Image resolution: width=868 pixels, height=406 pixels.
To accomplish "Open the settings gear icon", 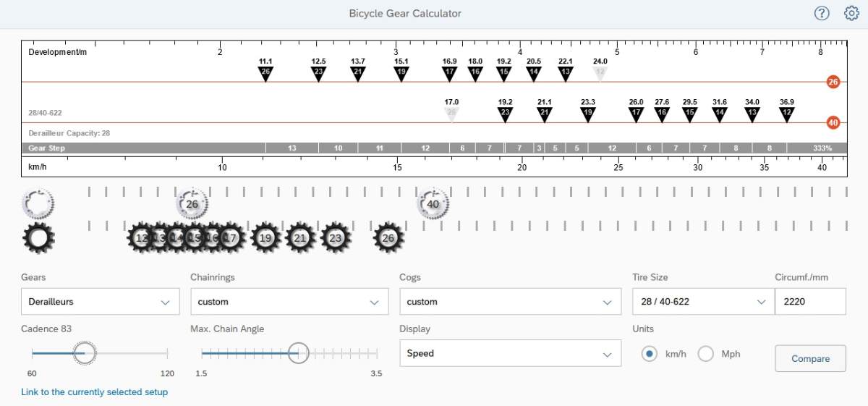I will [851, 14].
